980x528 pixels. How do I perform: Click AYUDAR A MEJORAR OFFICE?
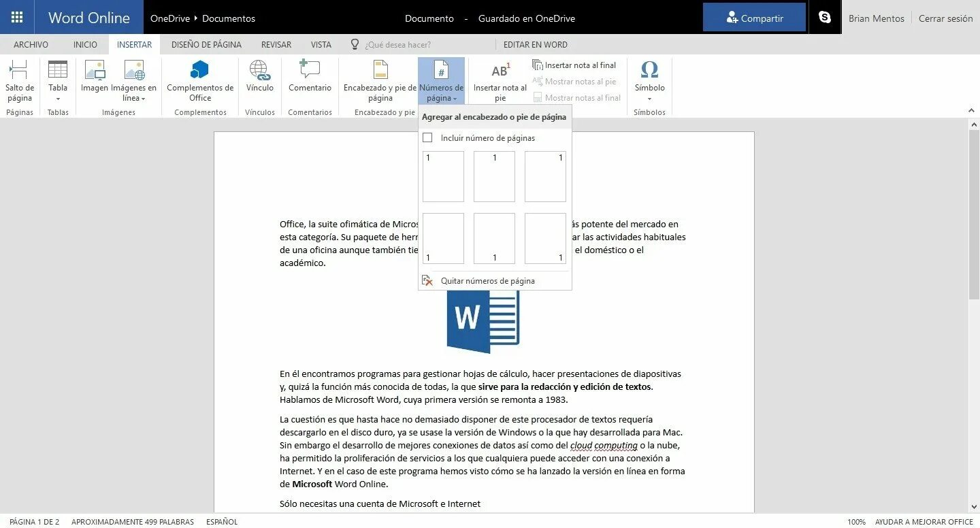(x=924, y=522)
